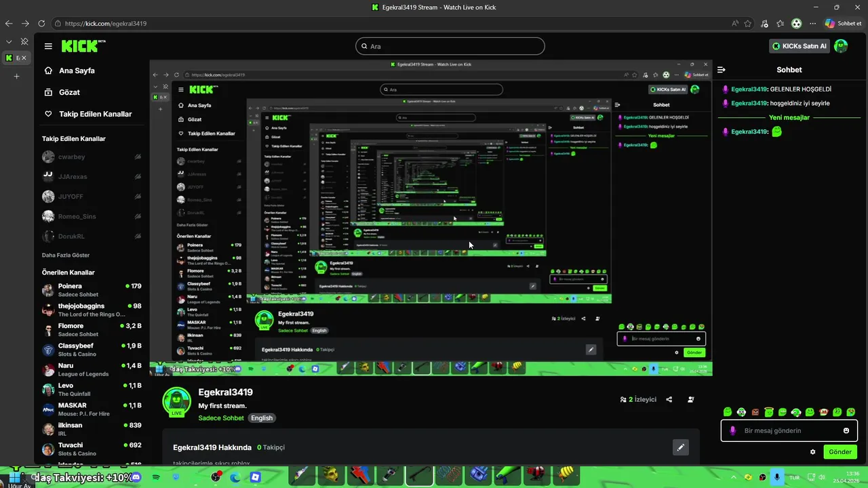Click KICKs Satın Al button

pyautogui.click(x=800, y=46)
